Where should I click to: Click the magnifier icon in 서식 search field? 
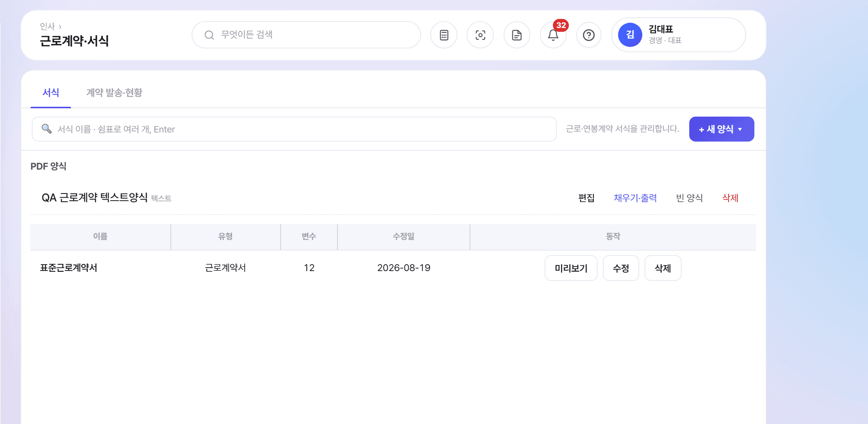click(47, 129)
